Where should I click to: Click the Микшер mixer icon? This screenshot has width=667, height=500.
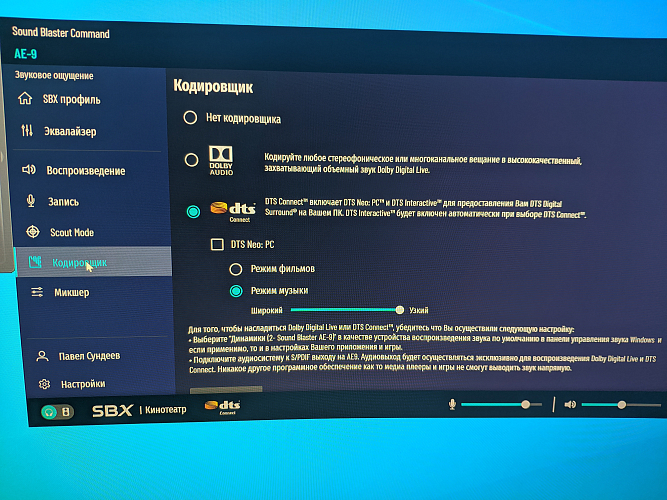pos(37,292)
